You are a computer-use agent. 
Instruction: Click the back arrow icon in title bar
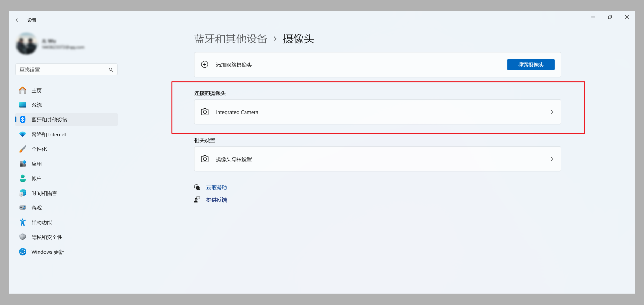18,20
